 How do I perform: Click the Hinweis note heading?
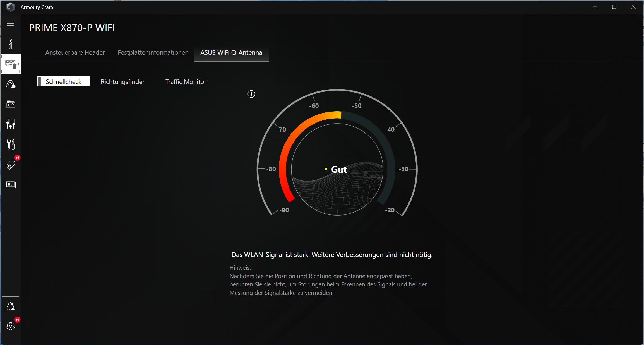click(240, 268)
